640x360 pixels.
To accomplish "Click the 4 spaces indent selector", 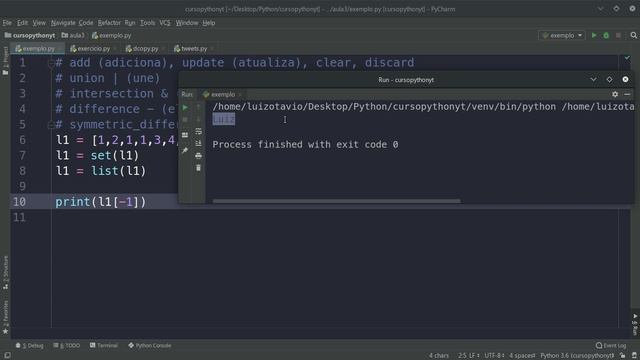I will tap(522, 356).
